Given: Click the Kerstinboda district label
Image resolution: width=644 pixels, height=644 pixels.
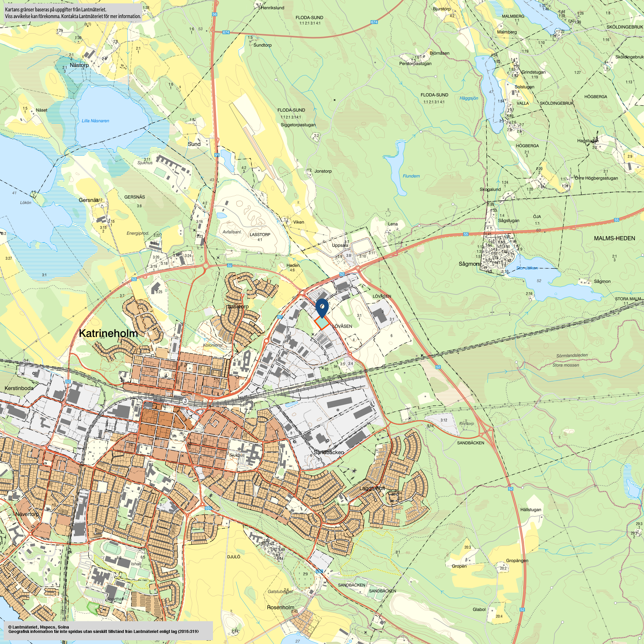Looking at the screenshot, I should point(19,388).
